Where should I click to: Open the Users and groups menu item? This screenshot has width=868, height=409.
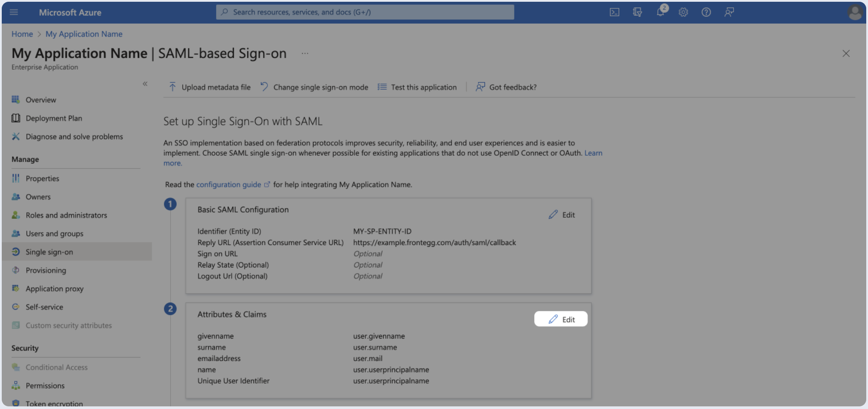coord(54,234)
